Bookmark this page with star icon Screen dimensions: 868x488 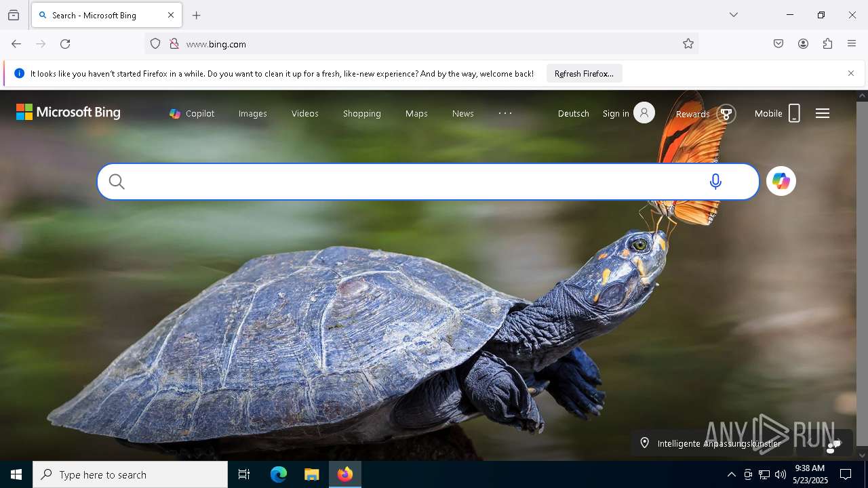click(688, 44)
